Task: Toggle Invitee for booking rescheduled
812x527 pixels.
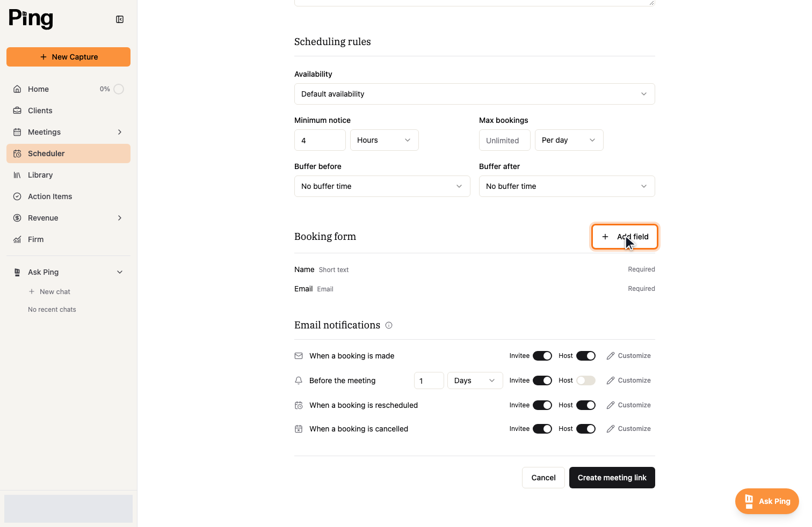Action: [x=542, y=405]
